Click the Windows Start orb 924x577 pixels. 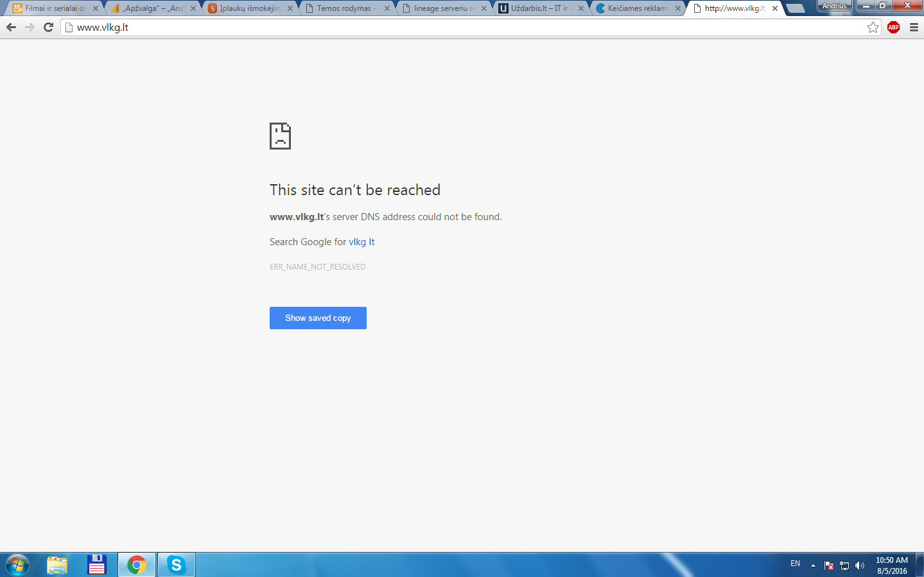17,565
